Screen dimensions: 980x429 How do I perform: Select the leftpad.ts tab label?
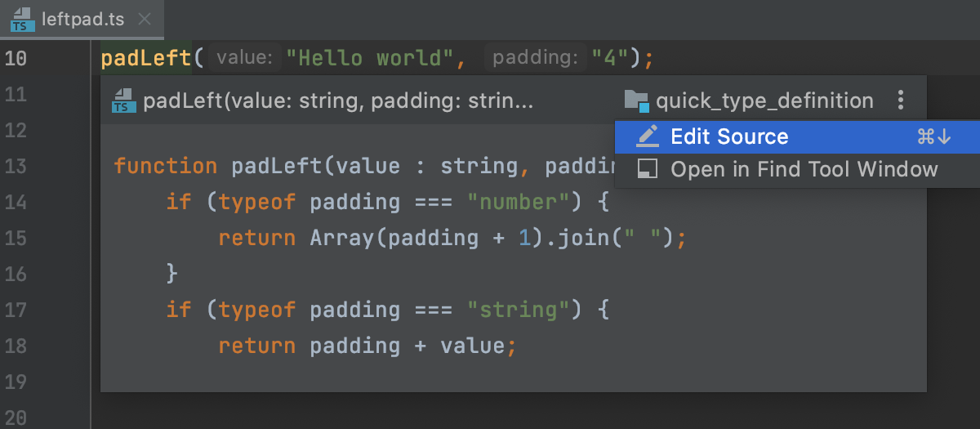82,20
